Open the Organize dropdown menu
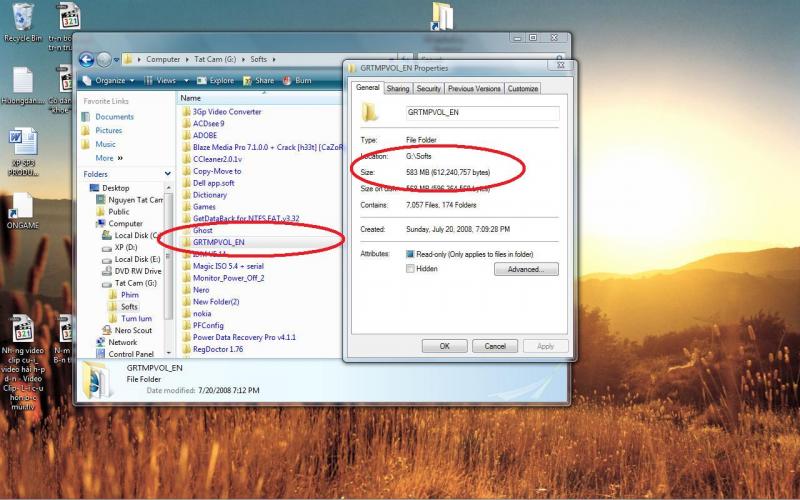Screen dimensions: 800x500 pyautogui.click(x=110, y=80)
